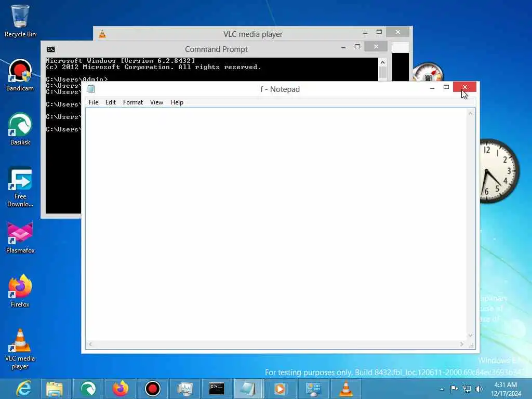Open the Basilisk browser desktop shortcut
532x399 pixels.
click(20, 129)
